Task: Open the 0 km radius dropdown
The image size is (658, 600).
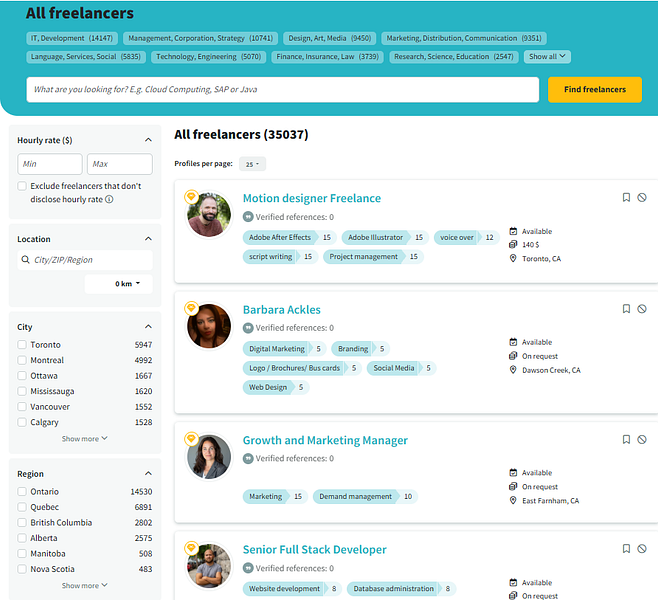Action: pyautogui.click(x=119, y=284)
